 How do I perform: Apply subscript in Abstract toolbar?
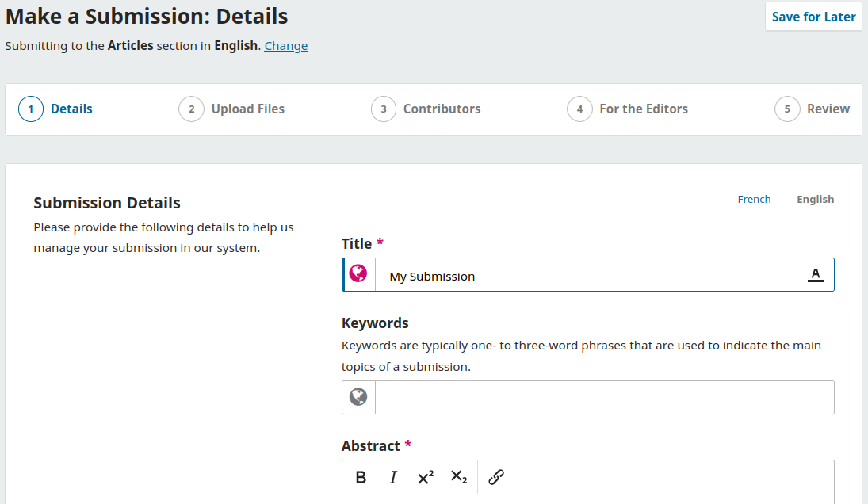tap(458, 477)
